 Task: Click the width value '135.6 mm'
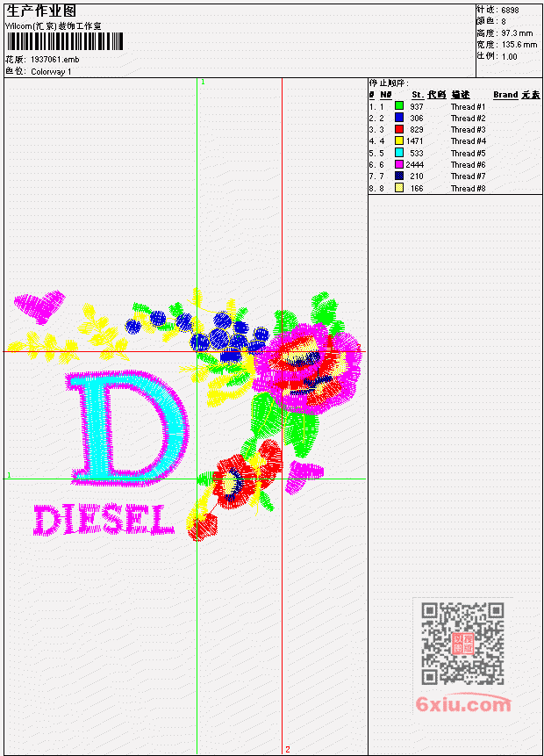pos(519,45)
